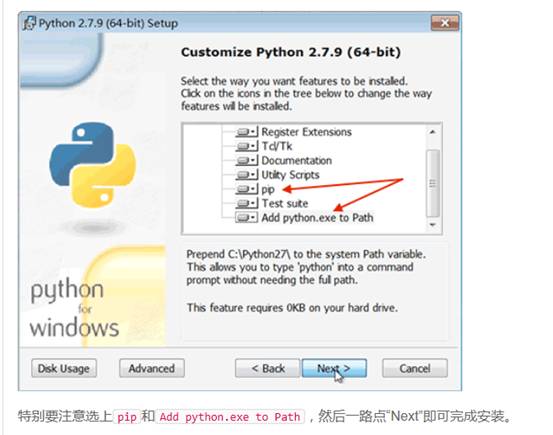
Task: Click the 'Add python.exe to Path' code snippet
Action: [230, 417]
